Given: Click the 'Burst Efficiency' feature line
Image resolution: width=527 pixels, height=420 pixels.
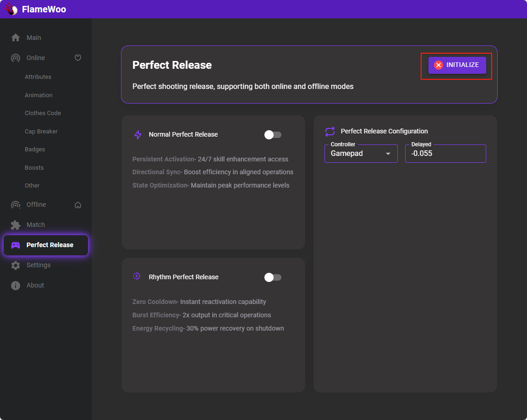Looking at the screenshot, I should click(x=202, y=315).
